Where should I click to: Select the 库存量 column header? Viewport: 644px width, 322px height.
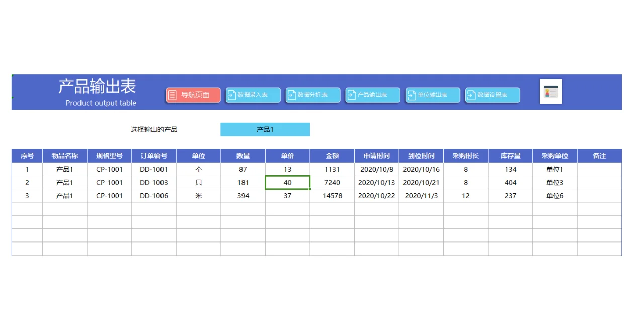coord(510,156)
